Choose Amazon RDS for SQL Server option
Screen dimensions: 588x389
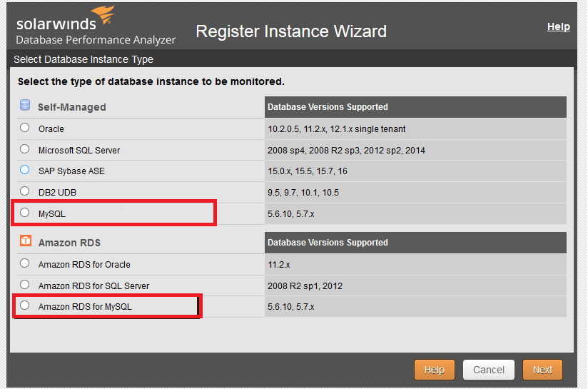tap(25, 285)
